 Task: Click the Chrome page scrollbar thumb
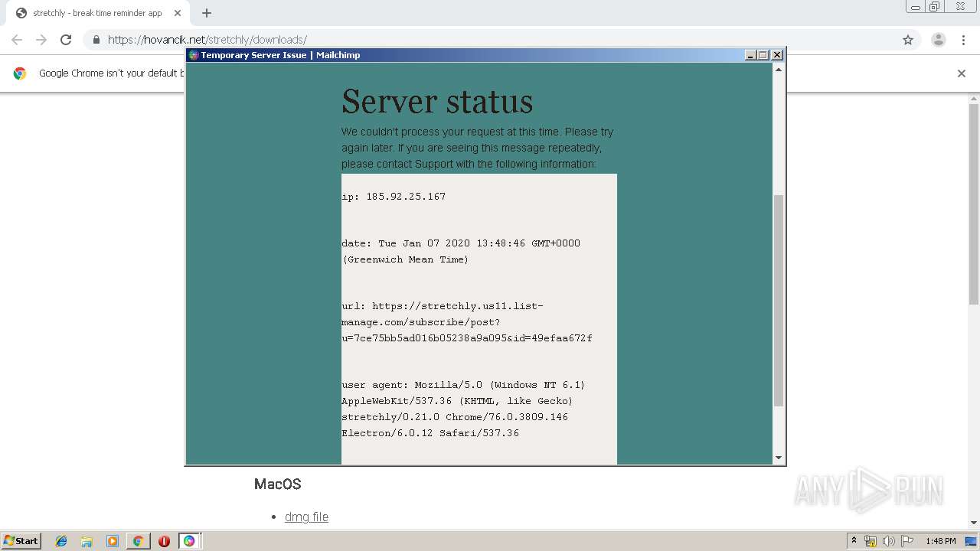tap(974, 204)
